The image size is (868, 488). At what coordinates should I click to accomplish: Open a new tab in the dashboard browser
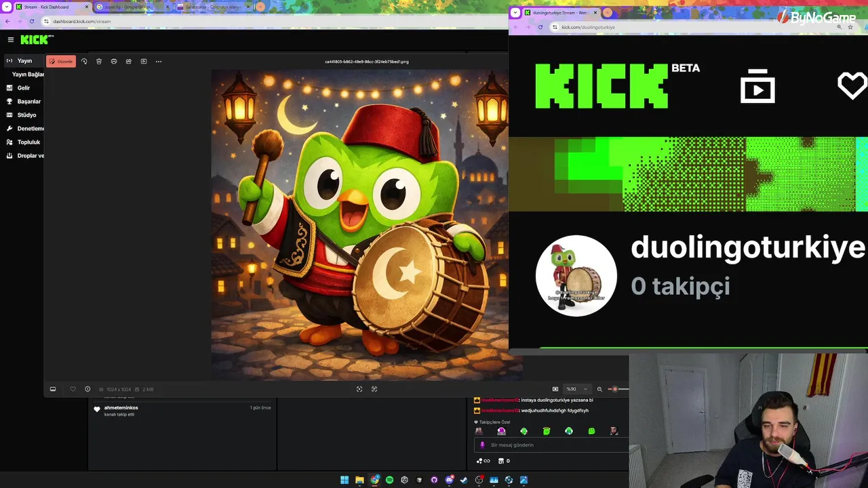click(x=260, y=7)
